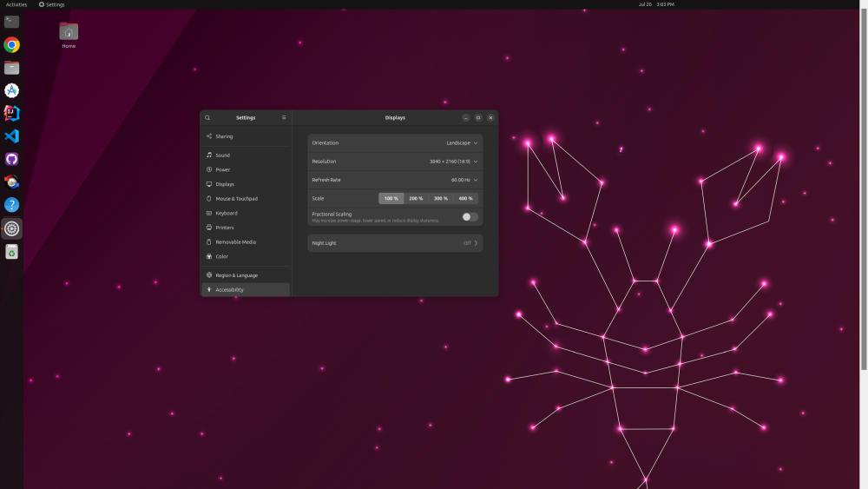The image size is (868, 489).
Task: Launch Visual Studio Code from the dock
Action: [x=11, y=136]
